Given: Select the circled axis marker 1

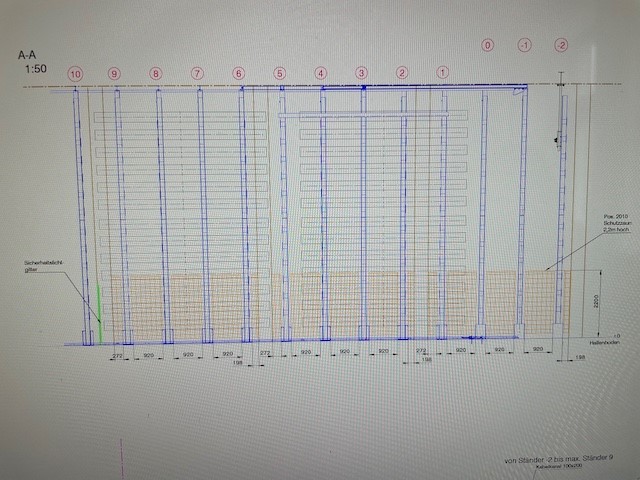Looking at the screenshot, I should pyautogui.click(x=442, y=73).
